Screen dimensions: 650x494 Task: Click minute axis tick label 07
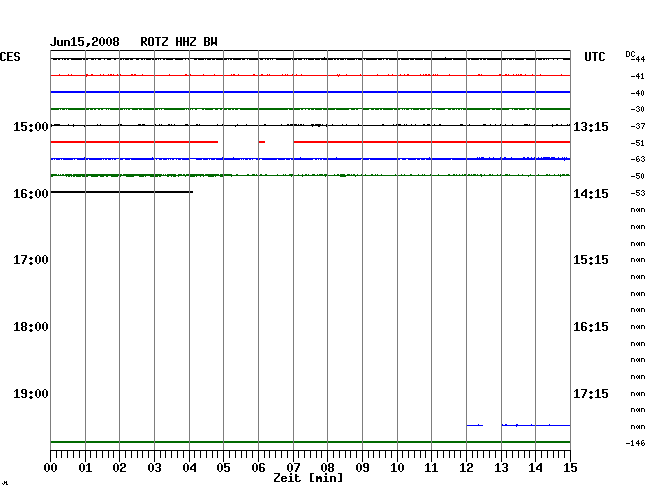click(293, 468)
